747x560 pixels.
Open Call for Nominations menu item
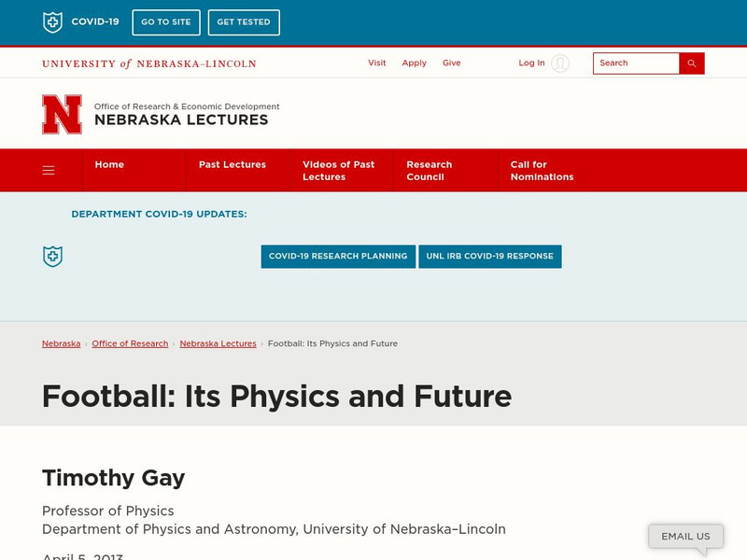pos(542,171)
